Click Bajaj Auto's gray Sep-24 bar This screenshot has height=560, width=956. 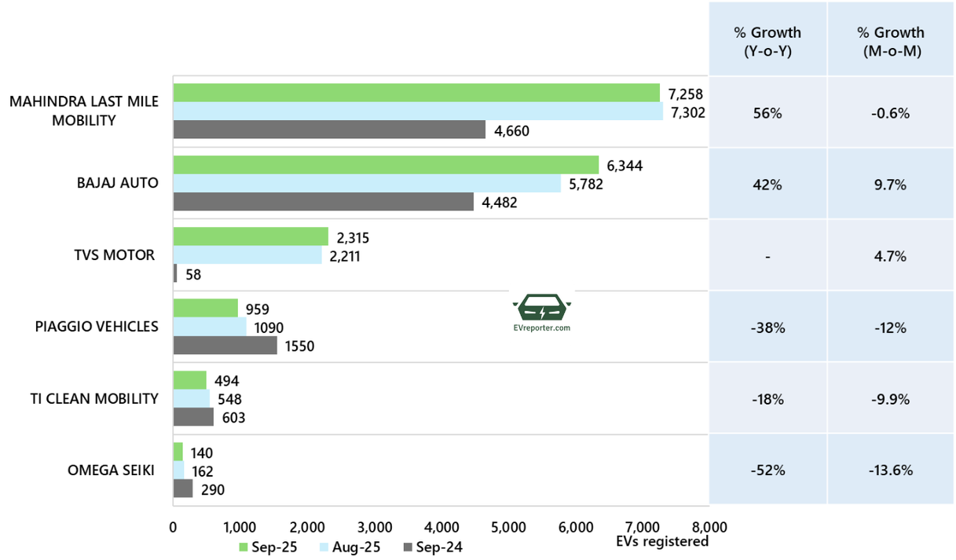click(324, 202)
